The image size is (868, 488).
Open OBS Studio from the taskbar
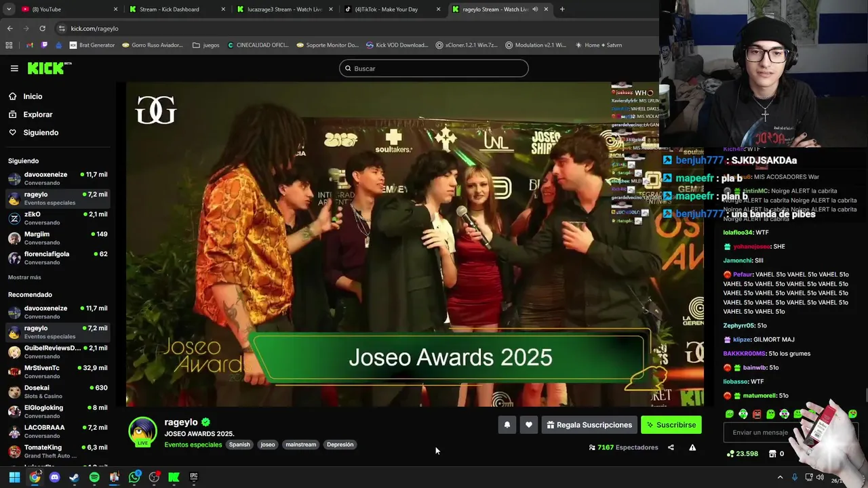(x=154, y=477)
